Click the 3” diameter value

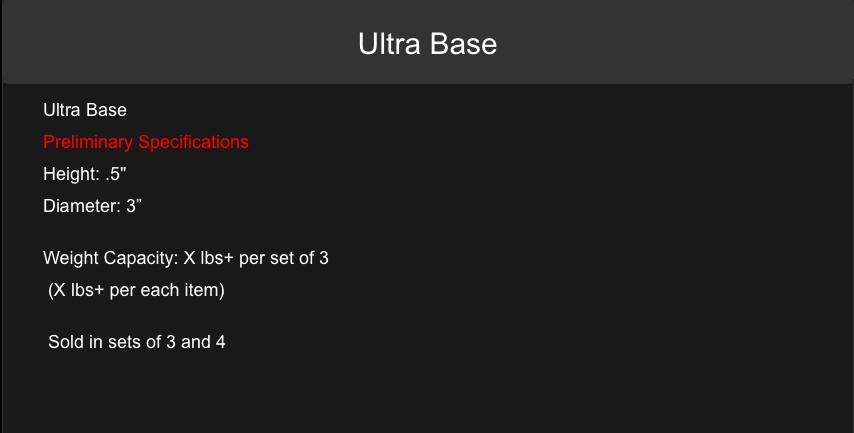135,206
